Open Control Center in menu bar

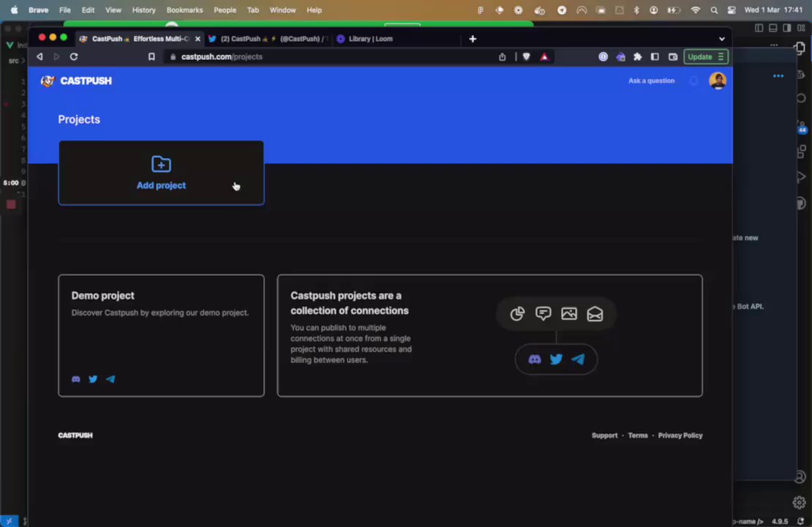coord(732,10)
